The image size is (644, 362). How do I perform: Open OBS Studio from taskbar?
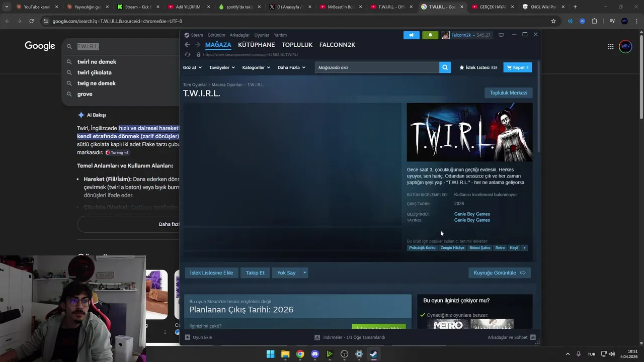tap(344, 354)
